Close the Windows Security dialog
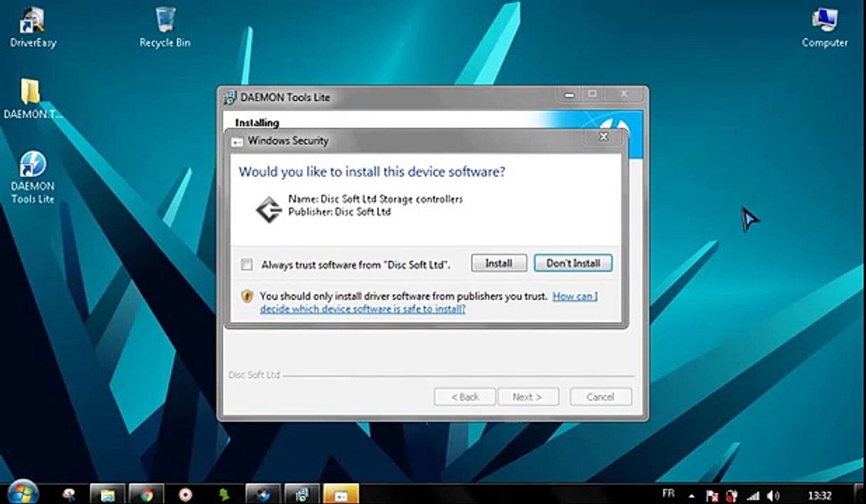Viewport: 866px width, 504px height. click(603, 137)
